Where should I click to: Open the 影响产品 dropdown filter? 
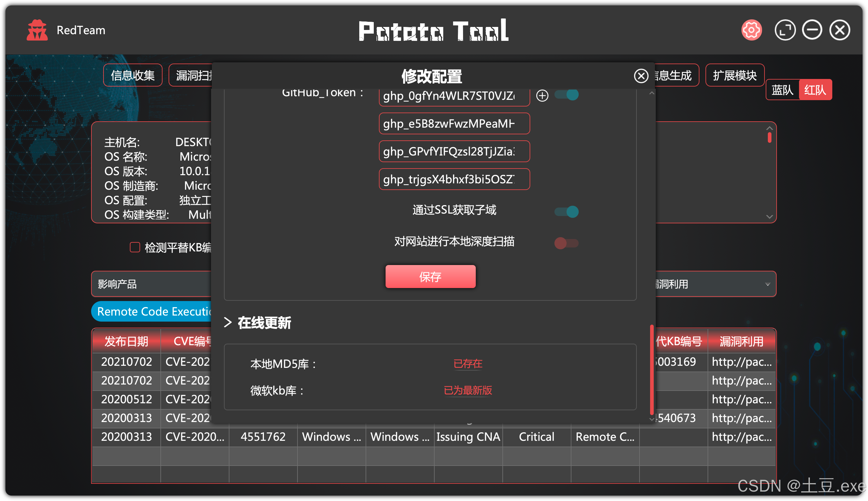pos(151,284)
